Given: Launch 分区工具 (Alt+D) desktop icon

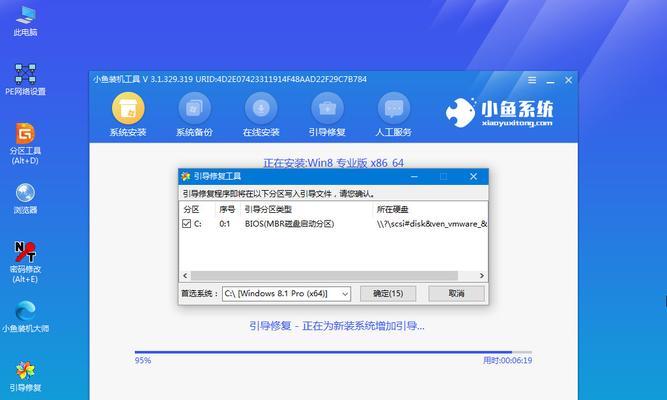Looking at the screenshot, I should (25, 143).
